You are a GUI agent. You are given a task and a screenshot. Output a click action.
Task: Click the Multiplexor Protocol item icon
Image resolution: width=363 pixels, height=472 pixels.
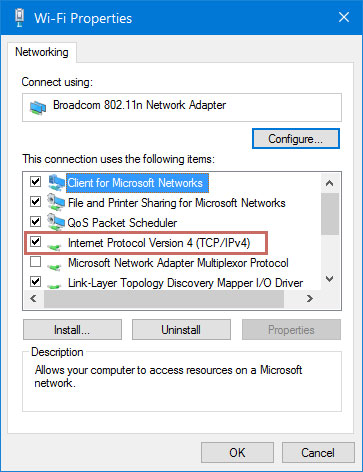point(54,267)
